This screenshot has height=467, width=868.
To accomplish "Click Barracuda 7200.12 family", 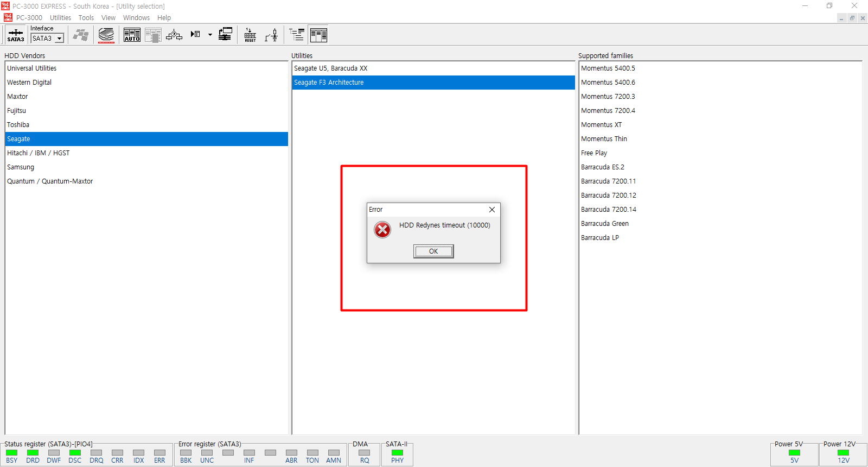I will (720, 195).
